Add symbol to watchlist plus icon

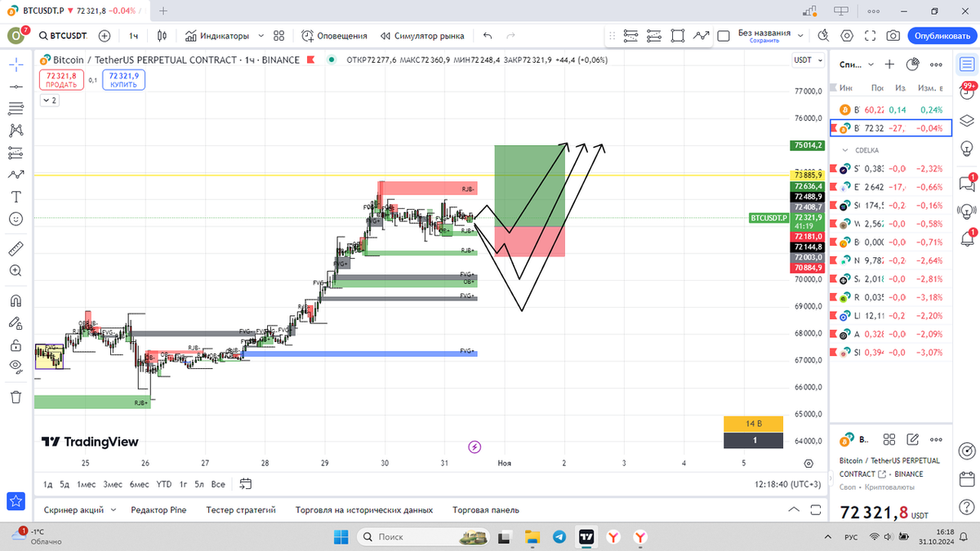pyautogui.click(x=889, y=64)
